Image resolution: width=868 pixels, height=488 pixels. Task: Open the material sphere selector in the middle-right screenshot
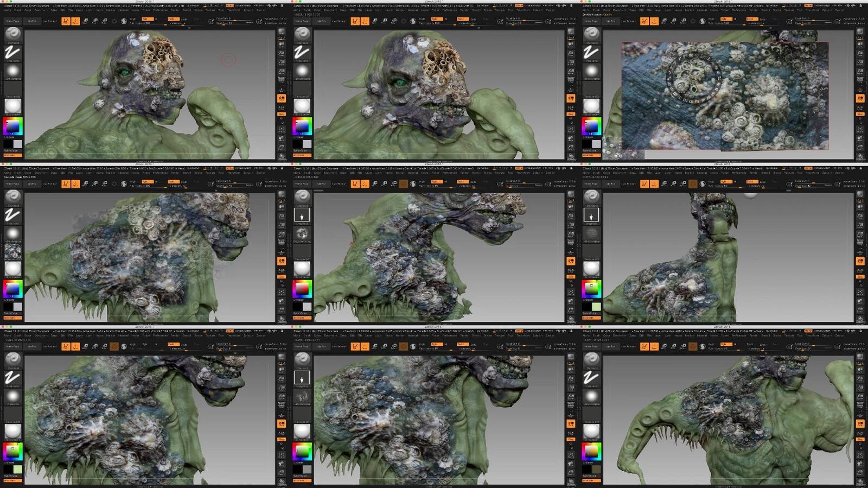[591, 268]
